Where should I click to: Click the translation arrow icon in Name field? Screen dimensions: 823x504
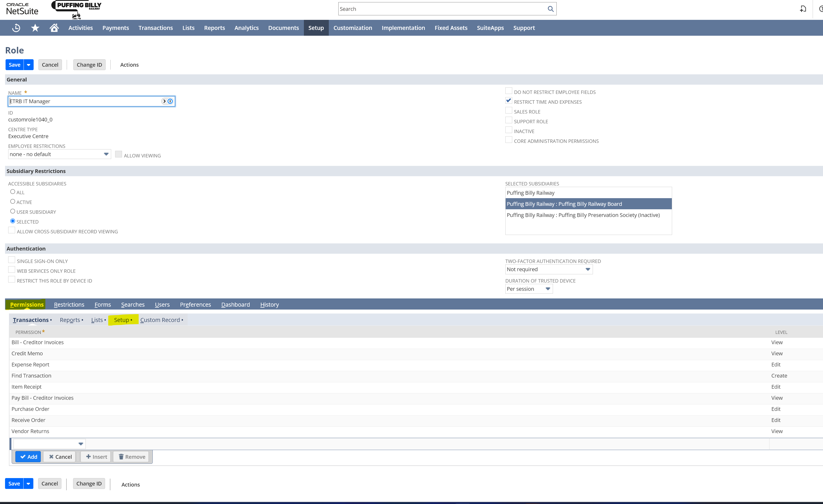click(164, 101)
